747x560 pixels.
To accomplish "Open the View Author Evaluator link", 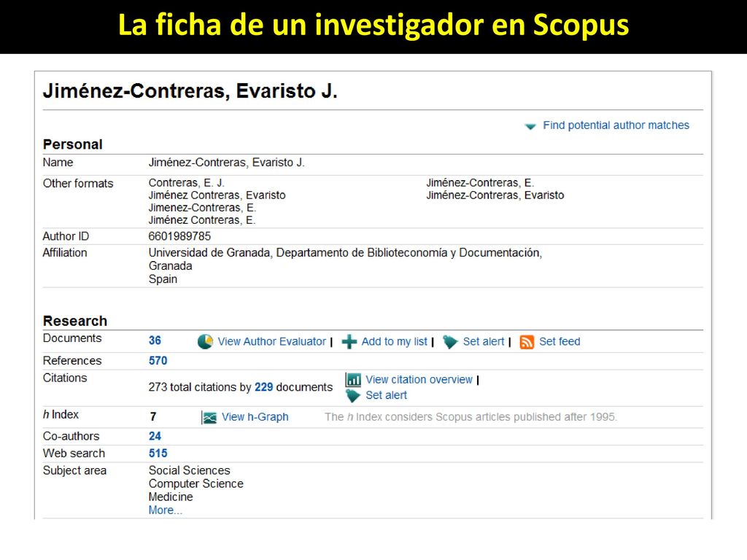I will (x=271, y=341).
